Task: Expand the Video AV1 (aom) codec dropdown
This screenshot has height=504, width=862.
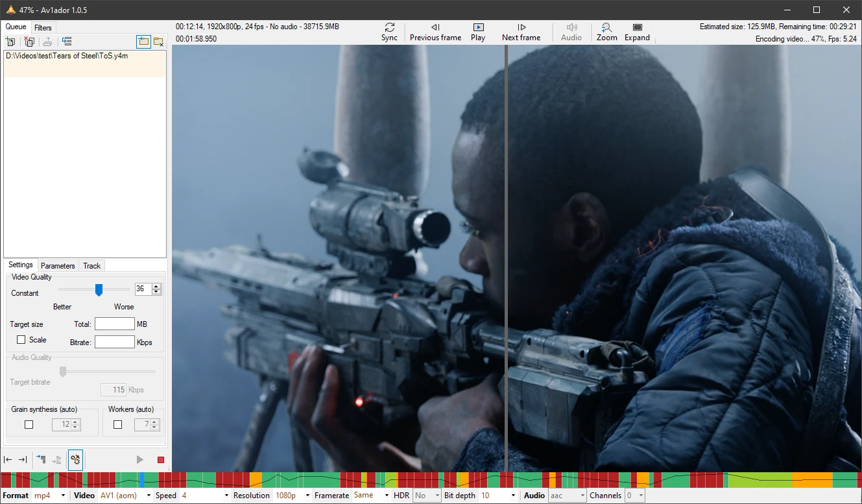Action: (124, 496)
